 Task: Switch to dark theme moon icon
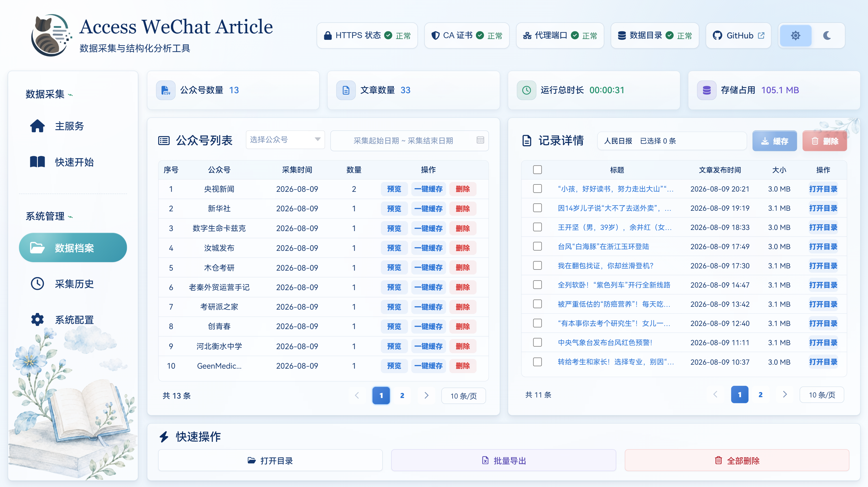827,35
